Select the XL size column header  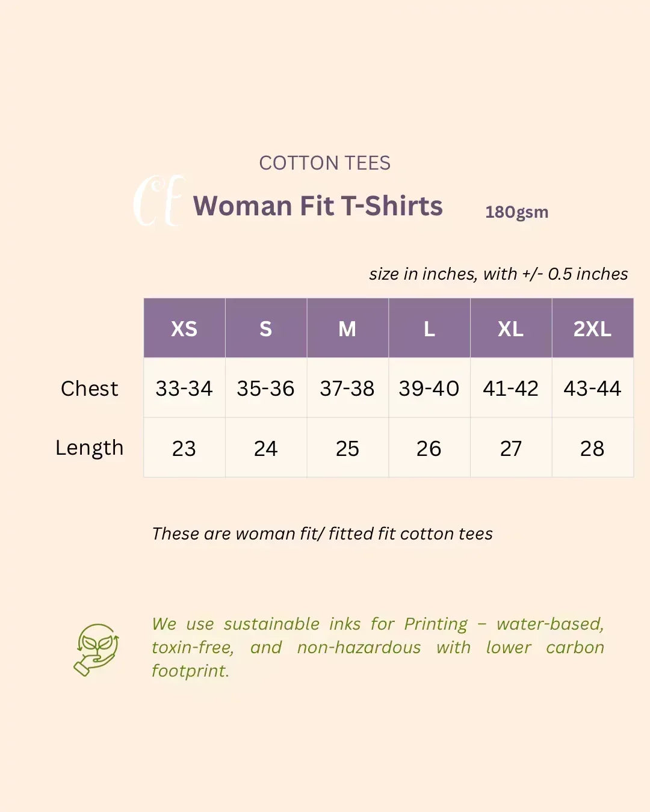[511, 328]
